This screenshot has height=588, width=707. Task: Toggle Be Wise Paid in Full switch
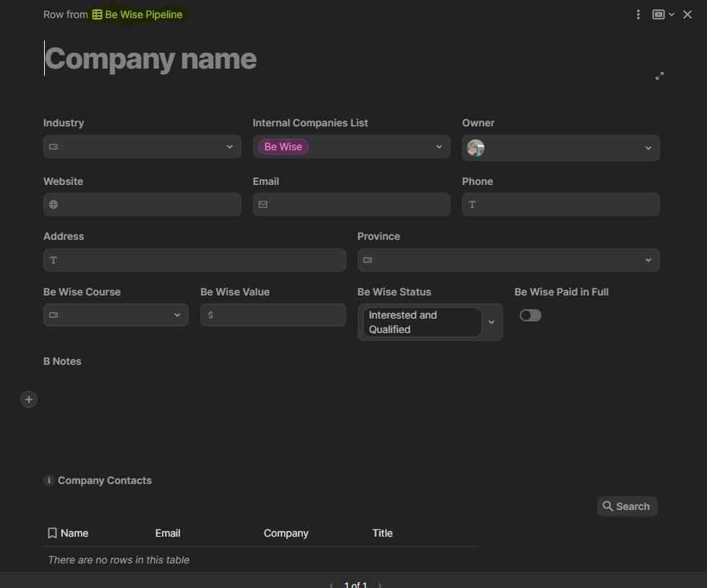click(x=530, y=316)
